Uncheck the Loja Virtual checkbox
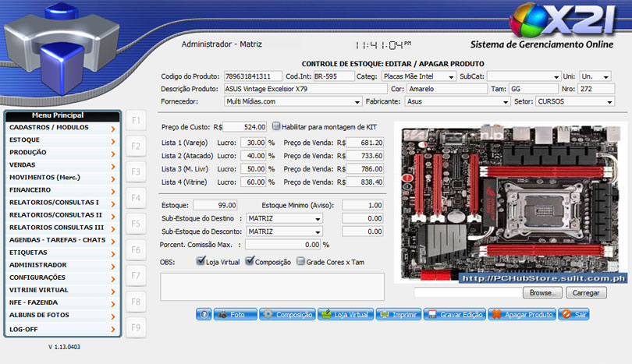Viewport: 632px width, 364px height. (x=201, y=262)
